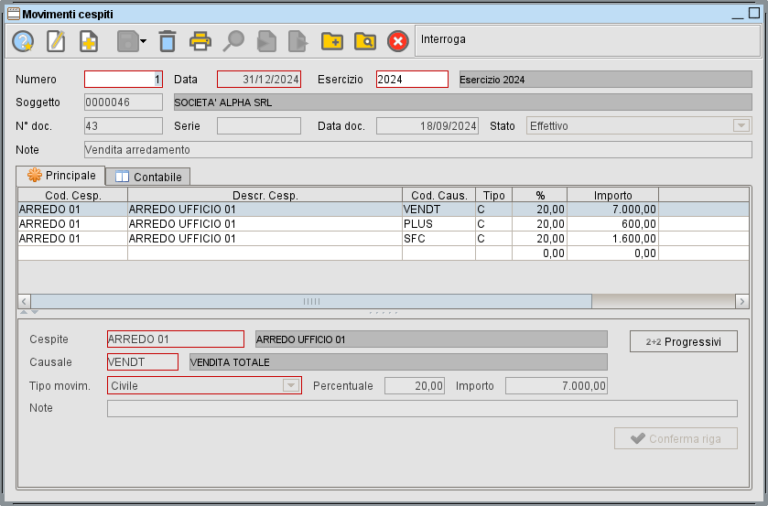Screen dimensions: 768x506
Task: Open the save dropdown arrow
Action: [143, 42]
